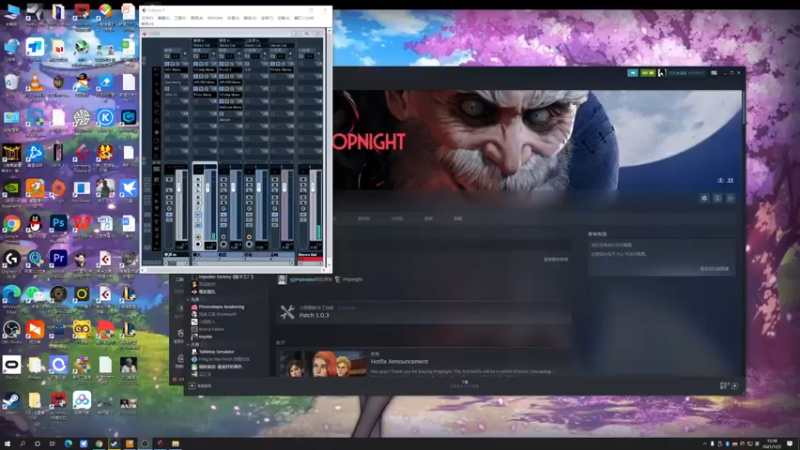Open the Oculus desktop shortcut
Viewport: 800px width, 450px height.
(11, 365)
